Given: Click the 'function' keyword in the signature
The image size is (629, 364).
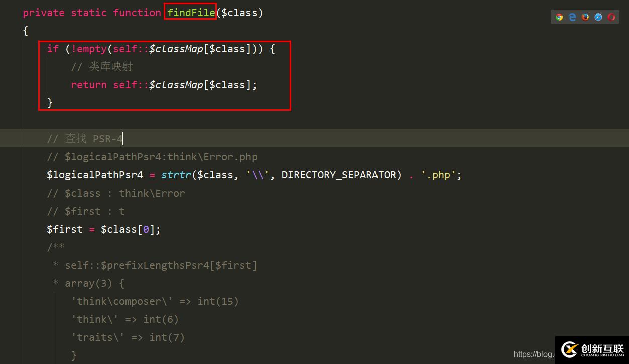Looking at the screenshot, I should click(x=137, y=13).
